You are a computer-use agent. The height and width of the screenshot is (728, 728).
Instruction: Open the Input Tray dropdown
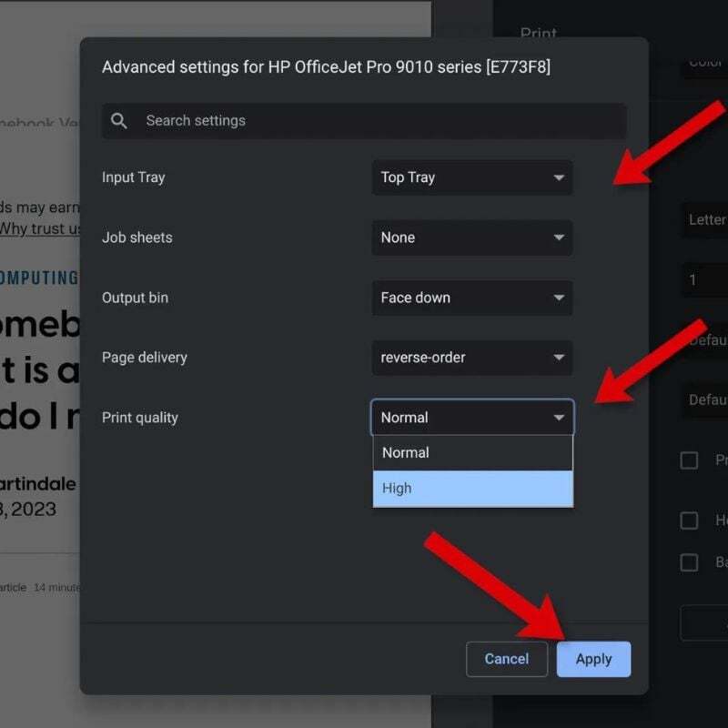click(x=472, y=177)
